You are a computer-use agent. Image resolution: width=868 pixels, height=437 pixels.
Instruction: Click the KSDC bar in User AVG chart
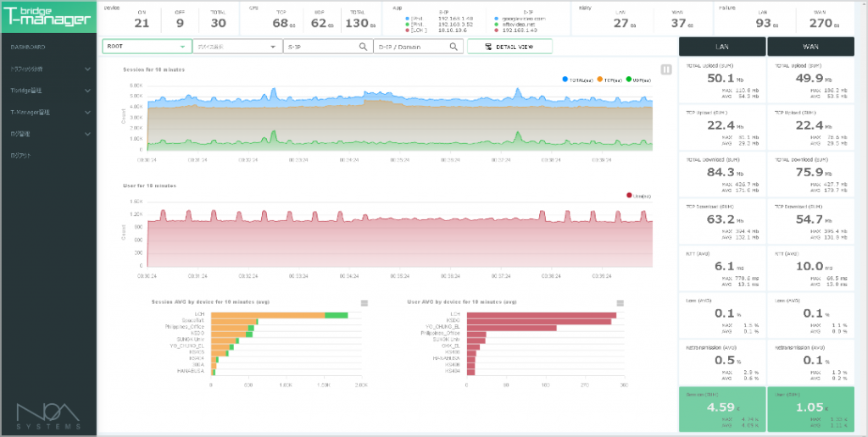(x=539, y=321)
